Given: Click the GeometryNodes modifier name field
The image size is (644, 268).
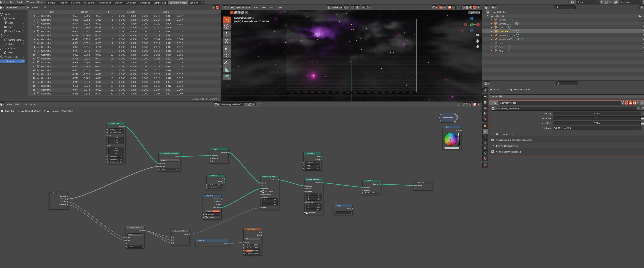Looking at the screenshot, I should (x=560, y=103).
